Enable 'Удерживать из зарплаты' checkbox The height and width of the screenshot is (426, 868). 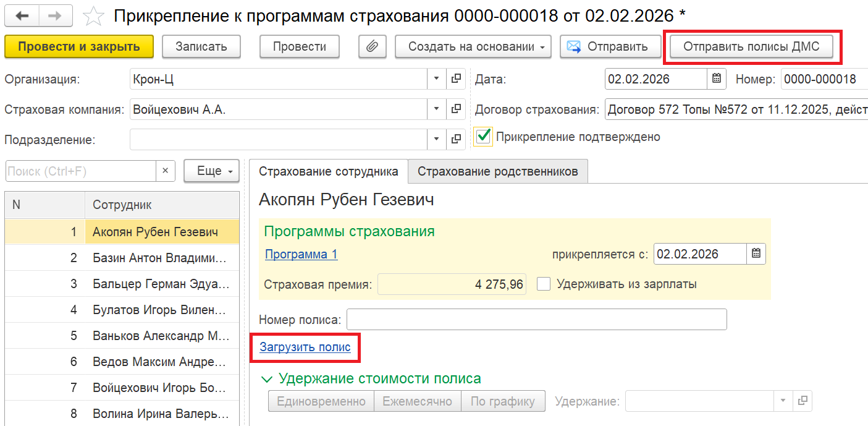tap(544, 284)
